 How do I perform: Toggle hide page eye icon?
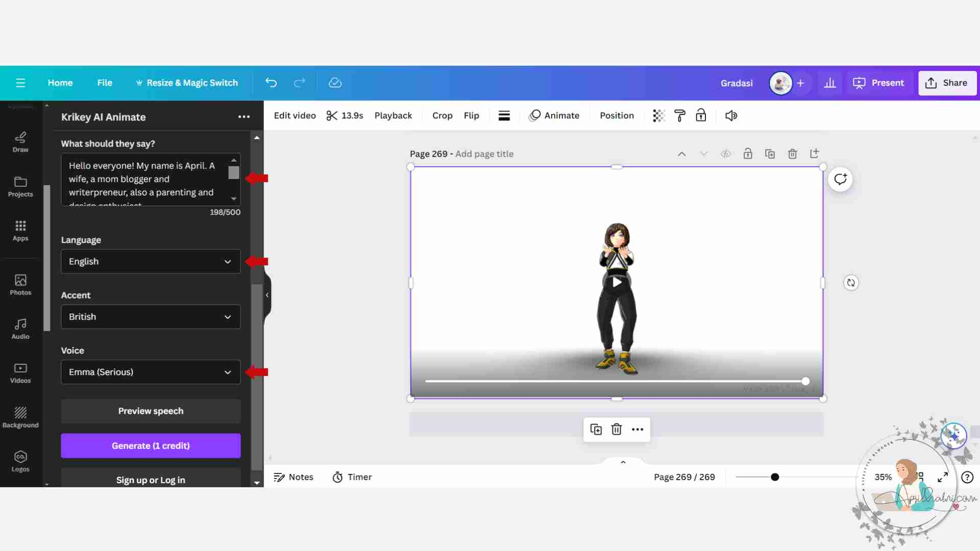tap(726, 154)
